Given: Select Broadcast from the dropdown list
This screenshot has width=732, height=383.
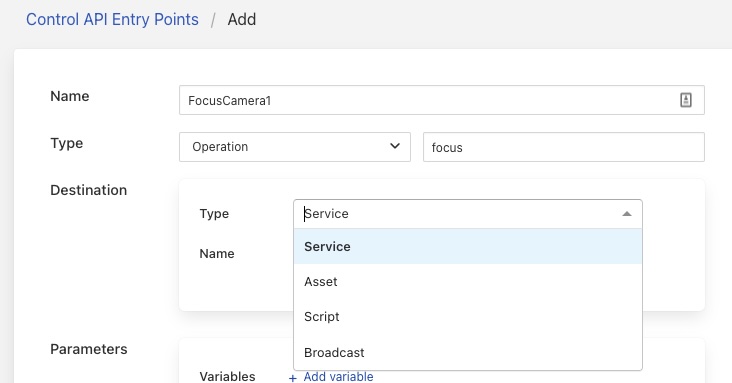Looking at the screenshot, I should (468, 353).
